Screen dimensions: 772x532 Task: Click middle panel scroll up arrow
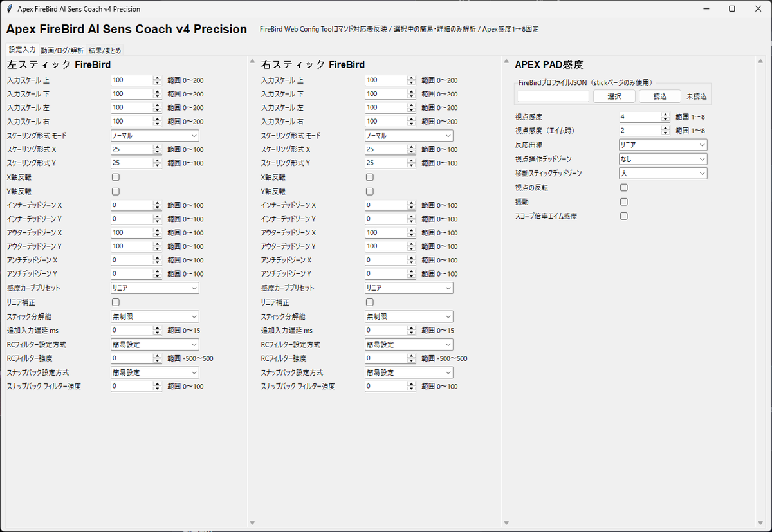[506, 63]
